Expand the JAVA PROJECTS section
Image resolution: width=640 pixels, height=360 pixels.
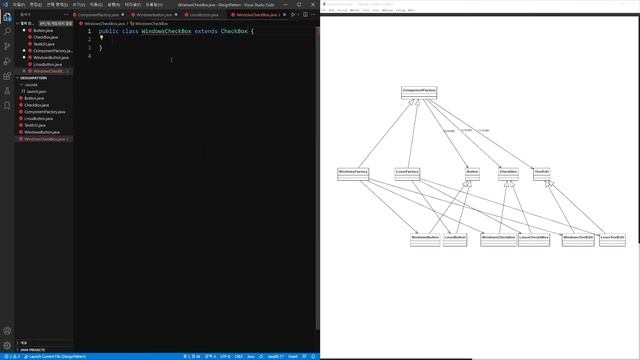(32, 350)
